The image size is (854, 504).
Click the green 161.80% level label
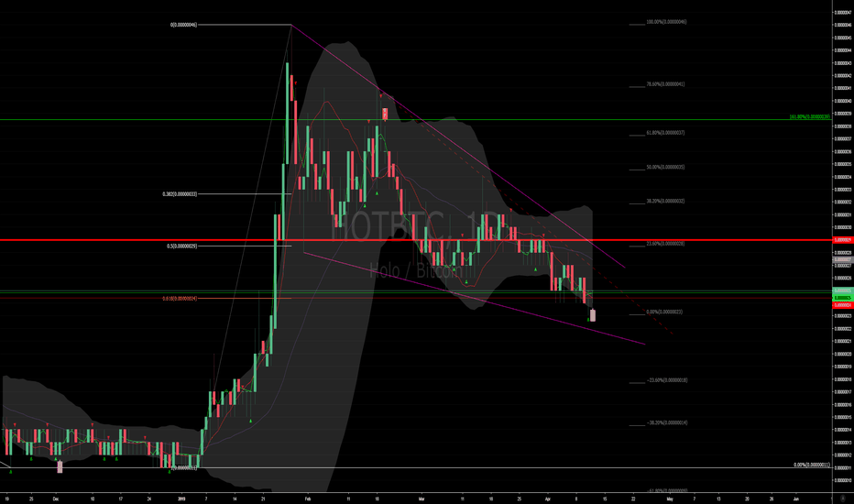809,117
